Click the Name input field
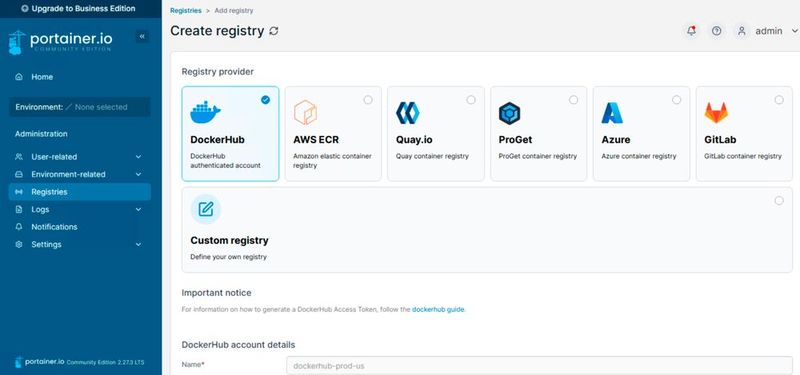This screenshot has width=800, height=375. (539, 366)
